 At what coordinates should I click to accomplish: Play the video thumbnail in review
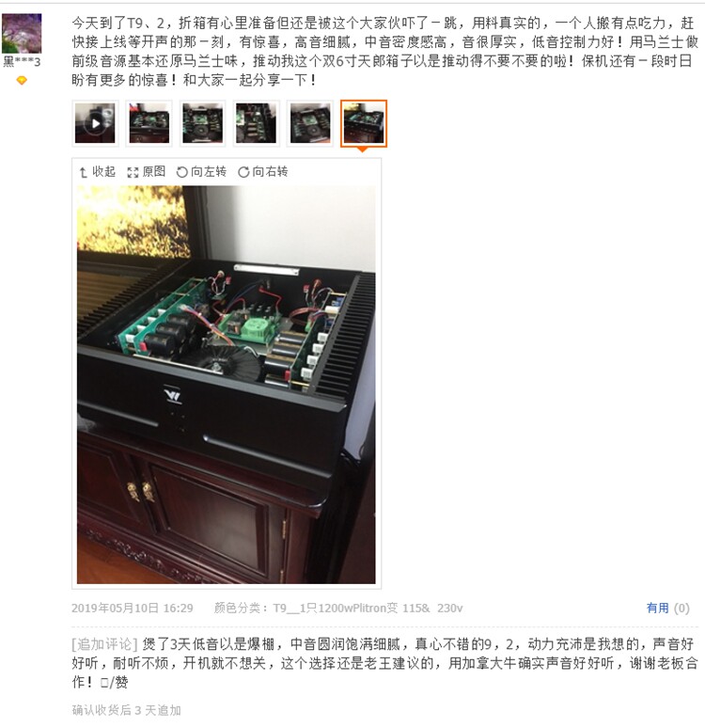(x=95, y=123)
